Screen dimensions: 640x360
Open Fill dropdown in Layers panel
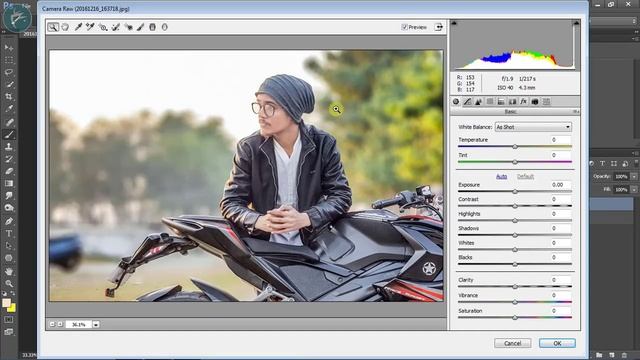point(634,190)
